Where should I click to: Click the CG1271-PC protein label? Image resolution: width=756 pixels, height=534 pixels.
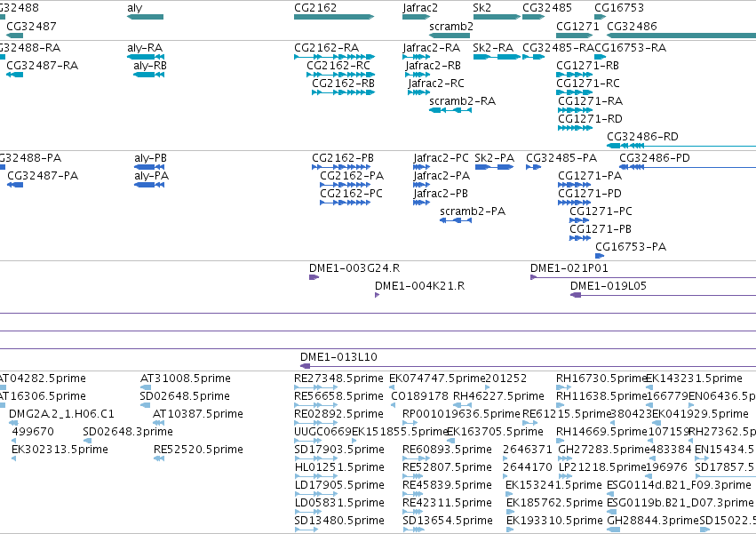601,211
